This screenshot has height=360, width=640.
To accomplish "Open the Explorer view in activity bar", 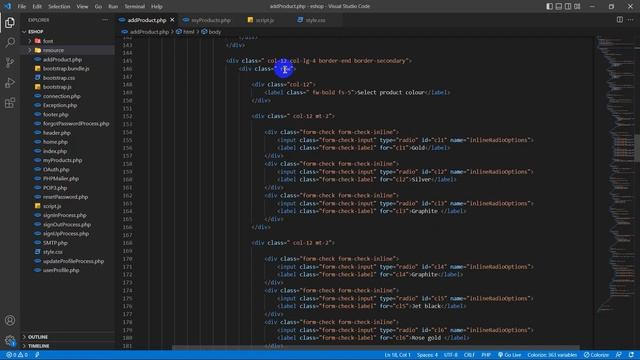I will click(x=10, y=22).
